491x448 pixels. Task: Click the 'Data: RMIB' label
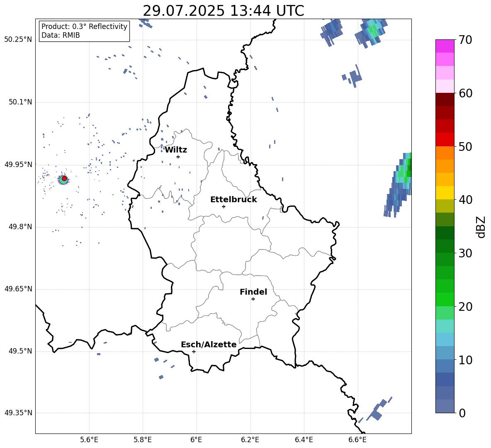61,35
